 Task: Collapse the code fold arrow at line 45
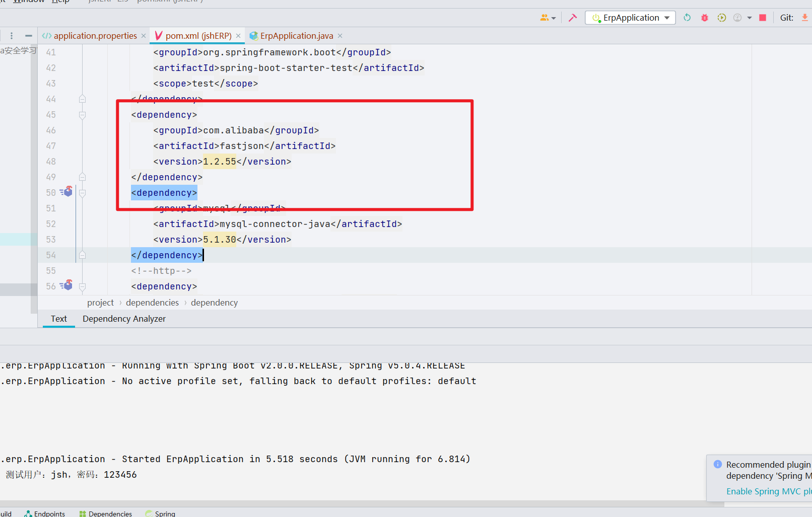[x=82, y=114]
